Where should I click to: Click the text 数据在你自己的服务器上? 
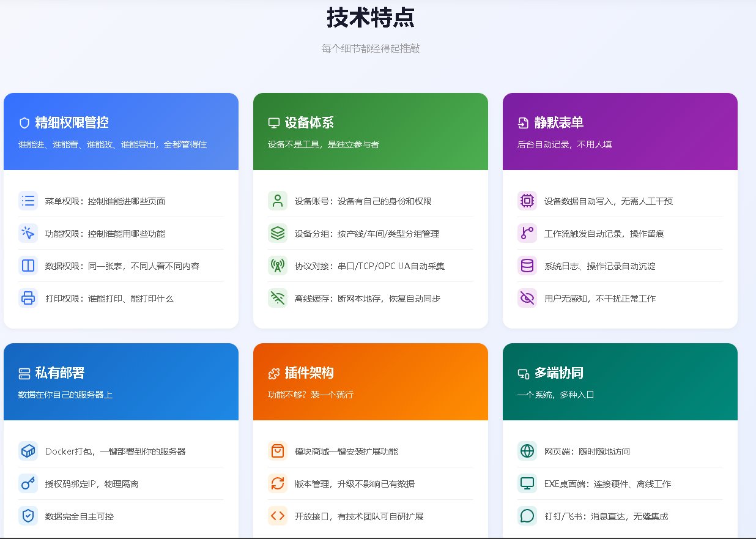[65, 395]
